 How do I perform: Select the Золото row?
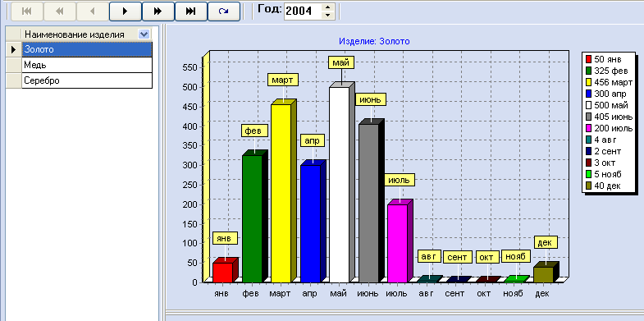pyautogui.click(x=87, y=49)
